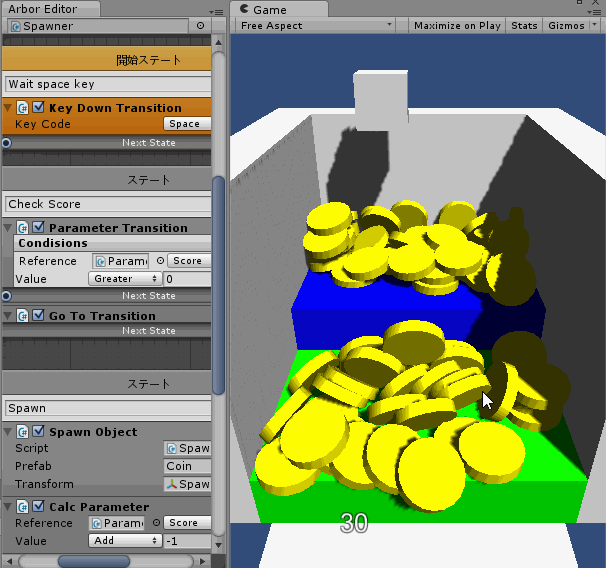Click the Parameter Transition value field showing 0
The width and height of the screenshot is (606, 568).
[188, 279]
